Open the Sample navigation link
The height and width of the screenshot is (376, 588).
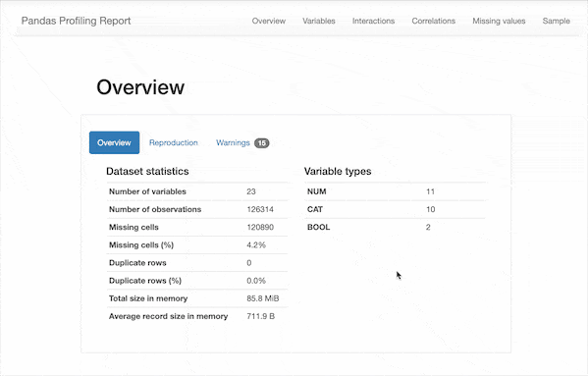557,21
